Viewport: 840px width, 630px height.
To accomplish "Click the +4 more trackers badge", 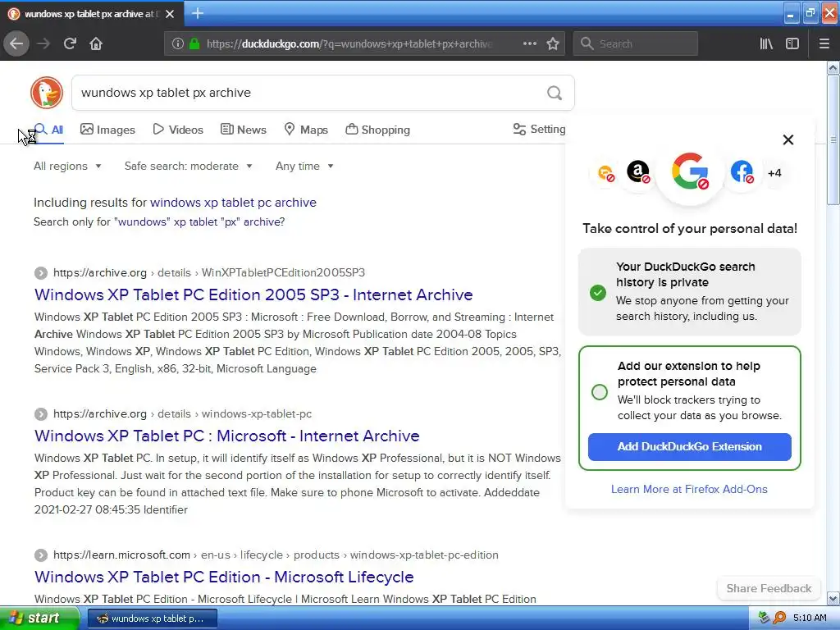I will point(774,173).
